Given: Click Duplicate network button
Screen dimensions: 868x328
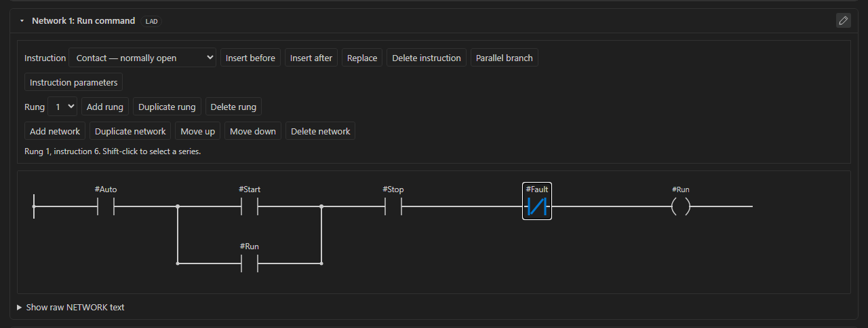Looking at the screenshot, I should click(x=130, y=131).
